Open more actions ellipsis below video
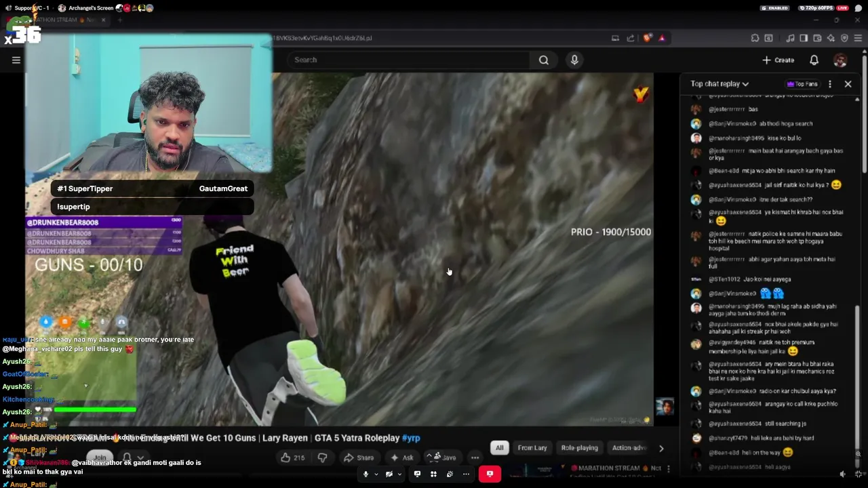 tap(475, 457)
